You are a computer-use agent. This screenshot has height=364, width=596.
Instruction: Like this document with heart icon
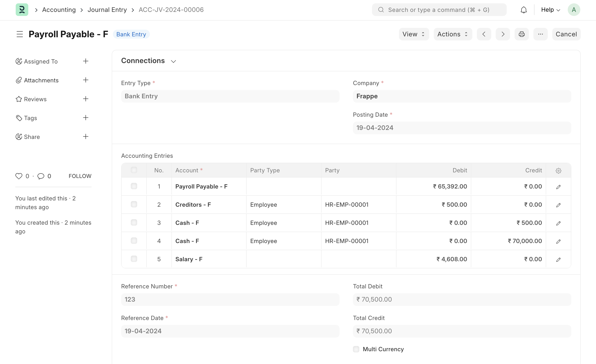pos(19,176)
